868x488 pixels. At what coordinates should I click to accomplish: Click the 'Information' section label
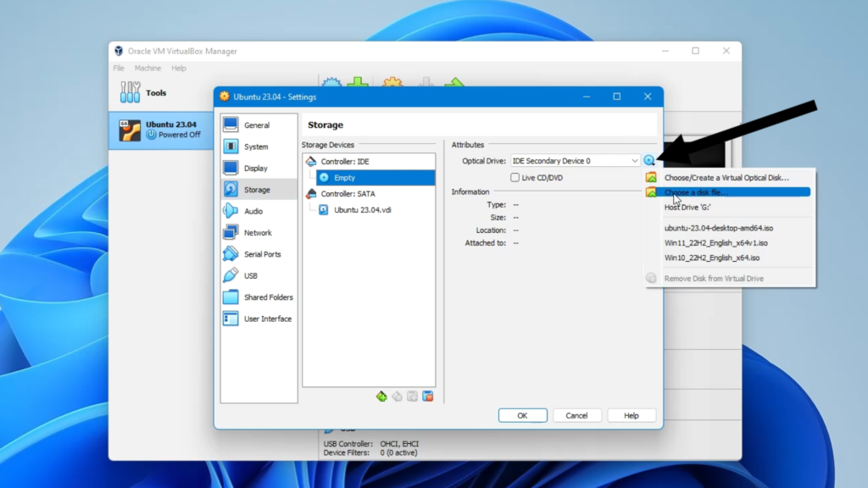click(470, 192)
